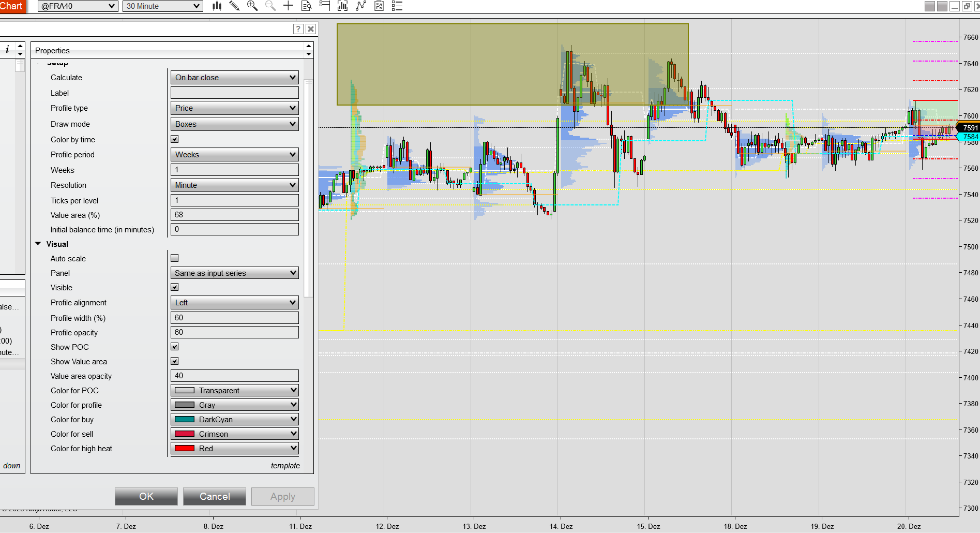Click the Weeks value field

click(235, 170)
